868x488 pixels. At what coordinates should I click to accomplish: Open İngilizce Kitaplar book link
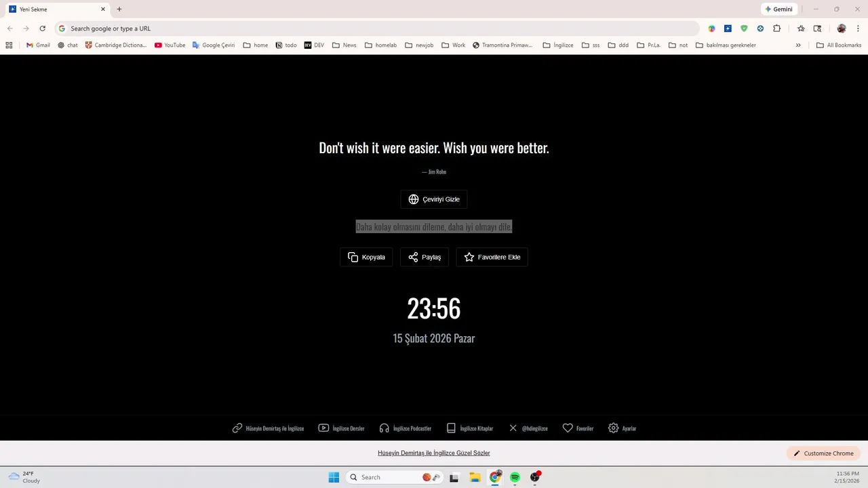(469, 428)
